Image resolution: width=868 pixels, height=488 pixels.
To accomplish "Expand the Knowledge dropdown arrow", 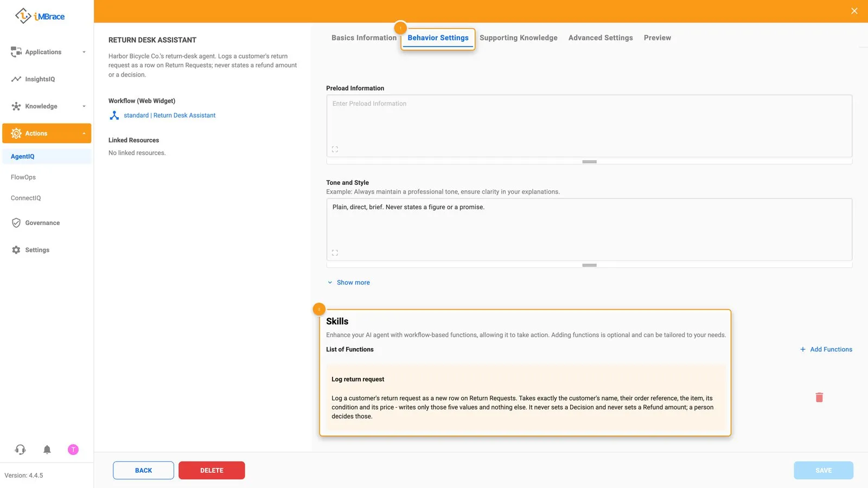I will click(x=84, y=106).
